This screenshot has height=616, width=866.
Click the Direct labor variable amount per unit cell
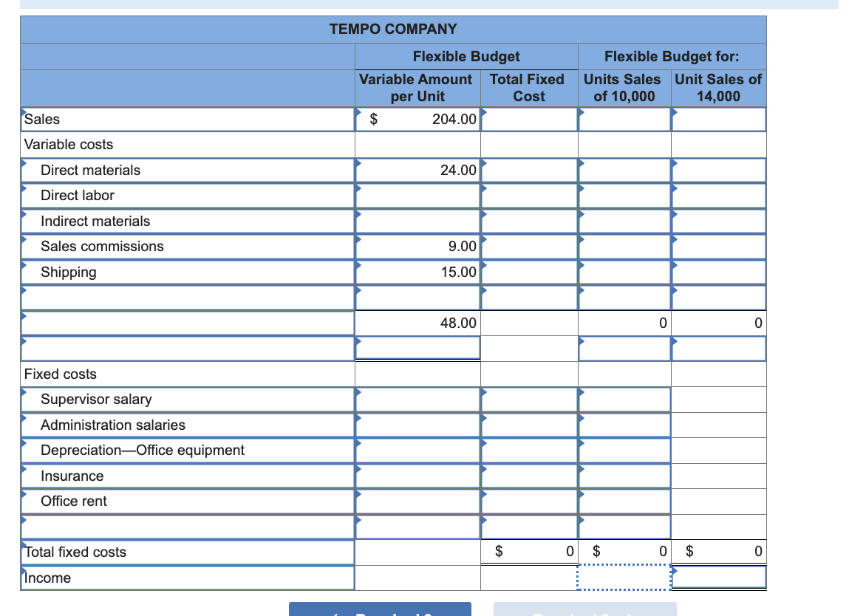tap(417, 196)
